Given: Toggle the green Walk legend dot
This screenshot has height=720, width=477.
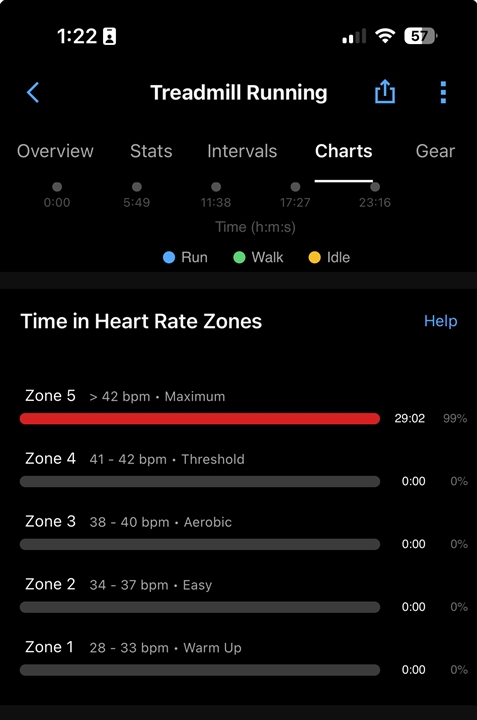Looking at the screenshot, I should (x=239, y=257).
